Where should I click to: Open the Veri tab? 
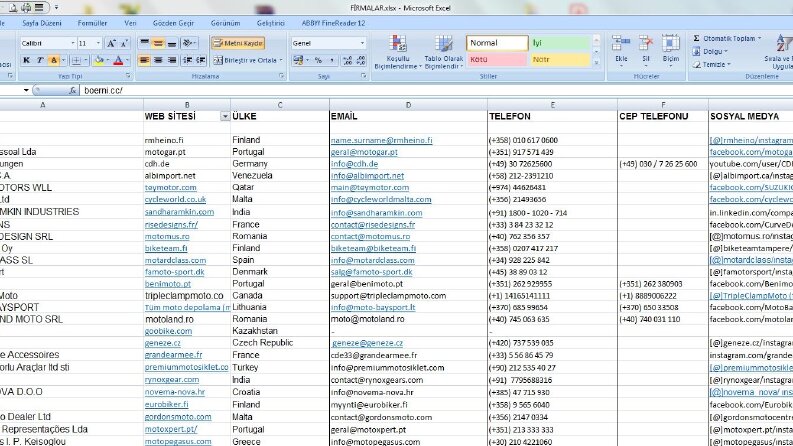130,23
